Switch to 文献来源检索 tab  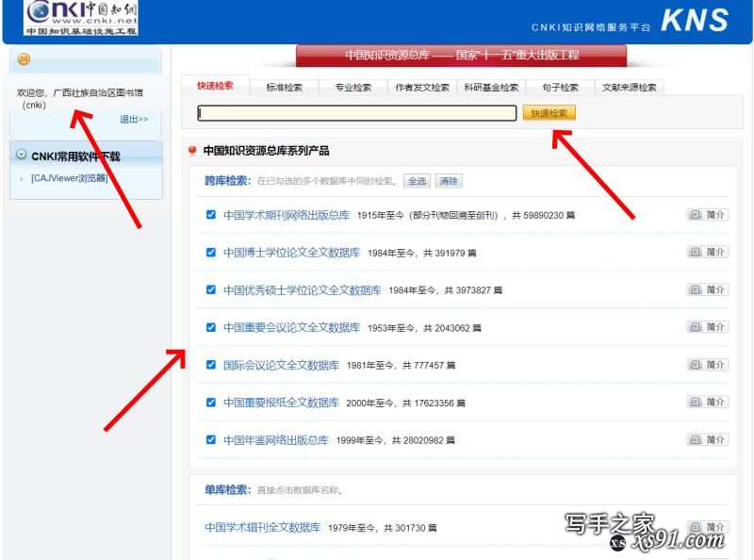pos(629,88)
